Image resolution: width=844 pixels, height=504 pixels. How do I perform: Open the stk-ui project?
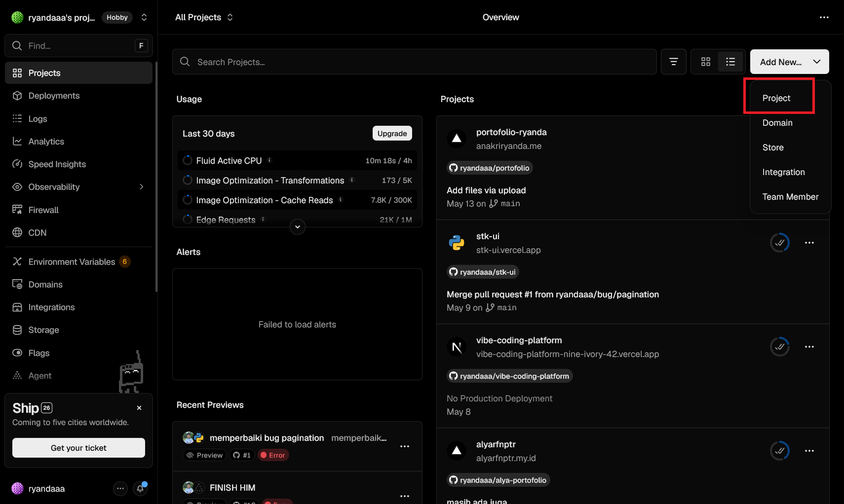488,236
